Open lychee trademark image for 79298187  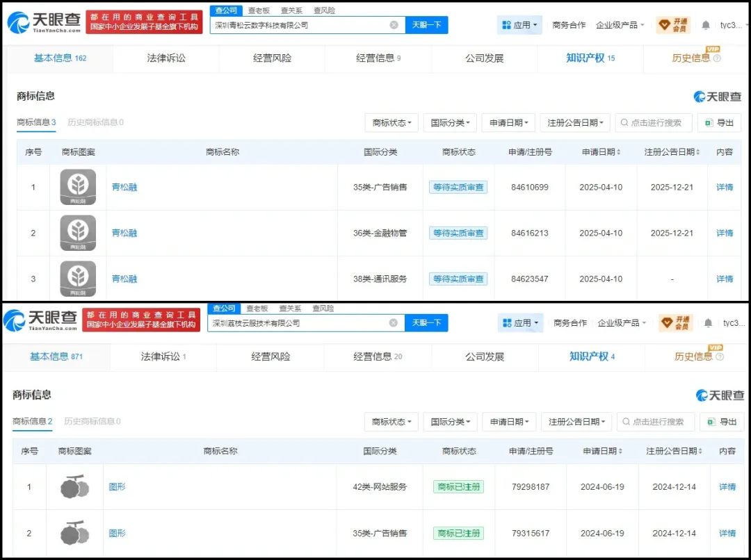click(x=74, y=486)
